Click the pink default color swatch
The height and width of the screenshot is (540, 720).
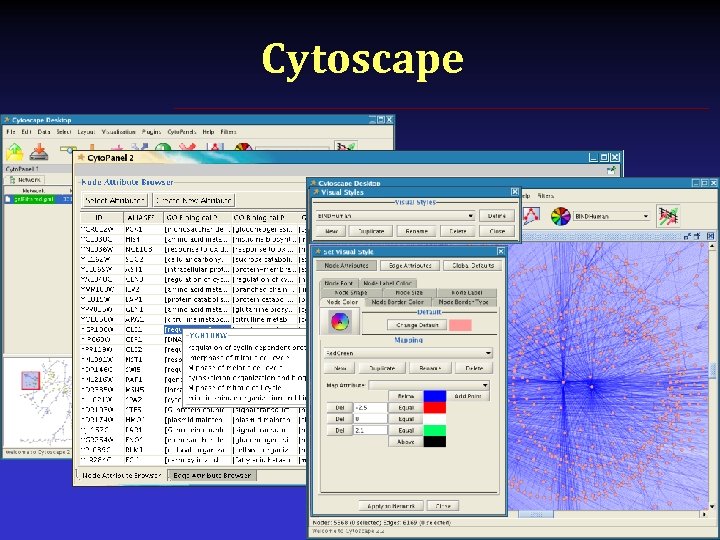coord(460,325)
